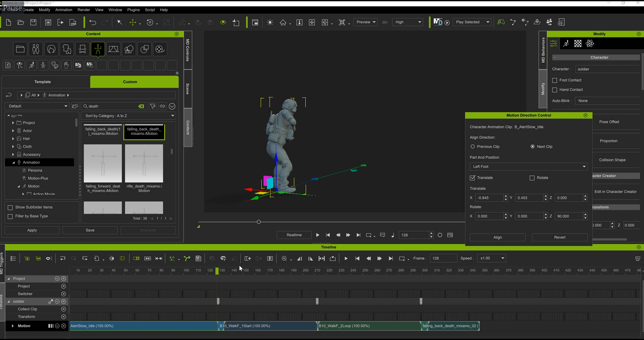The width and height of the screenshot is (644, 340).
Task: Open the timeline Speed x1.00 dropdown
Action: tap(491, 258)
